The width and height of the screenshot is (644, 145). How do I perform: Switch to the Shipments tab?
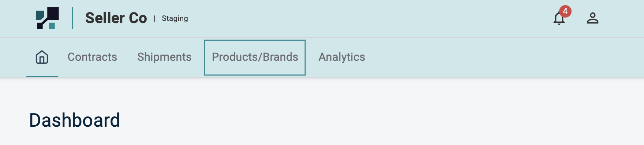pyautogui.click(x=164, y=57)
